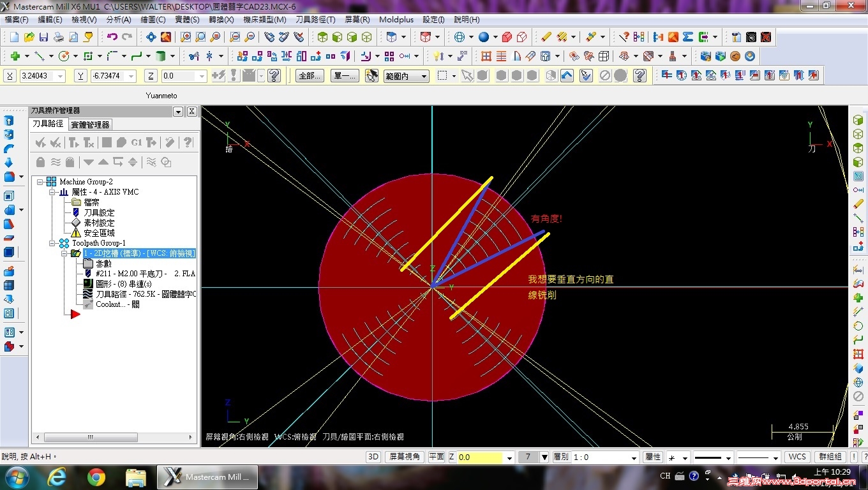The width and height of the screenshot is (868, 490).
Task: Open the Moldplus menu
Action: pos(396,20)
